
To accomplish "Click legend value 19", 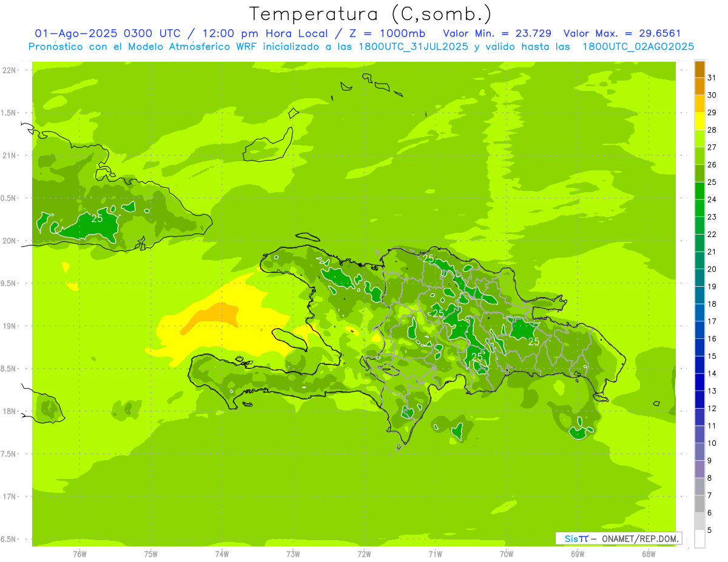I will tap(712, 287).
